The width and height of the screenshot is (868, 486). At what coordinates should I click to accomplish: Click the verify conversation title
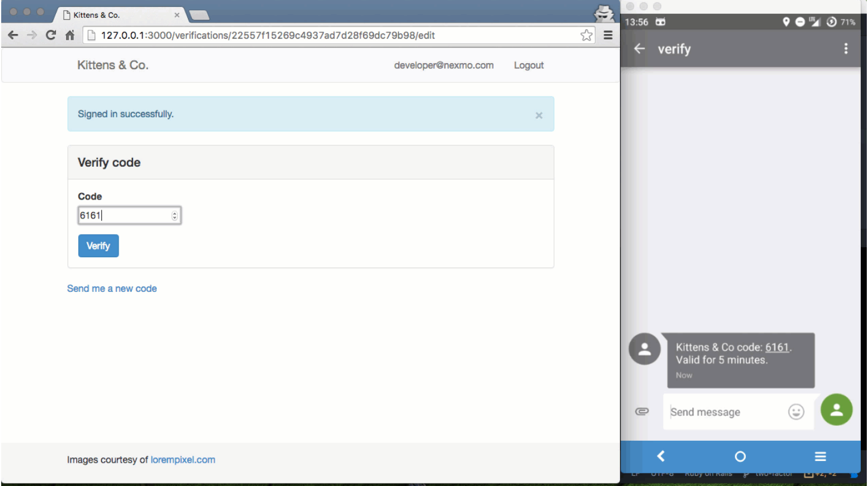(x=674, y=49)
